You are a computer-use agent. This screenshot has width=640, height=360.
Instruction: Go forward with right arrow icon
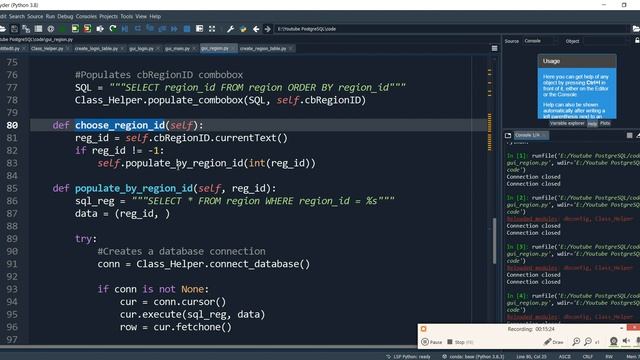tap(268, 29)
